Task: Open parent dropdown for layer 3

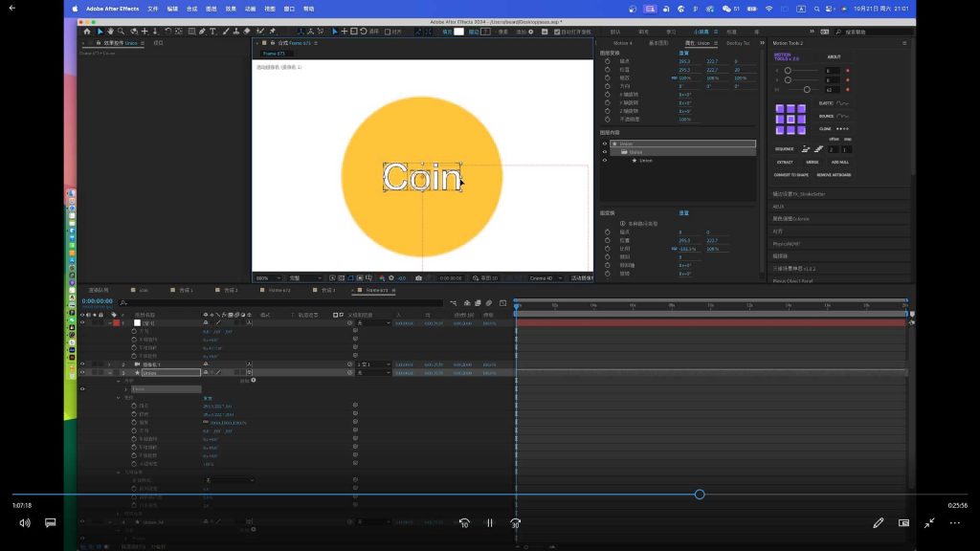Action: (371, 372)
